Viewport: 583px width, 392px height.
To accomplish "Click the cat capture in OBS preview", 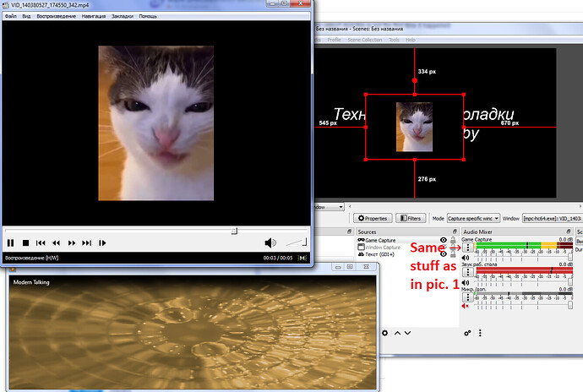I will (414, 127).
